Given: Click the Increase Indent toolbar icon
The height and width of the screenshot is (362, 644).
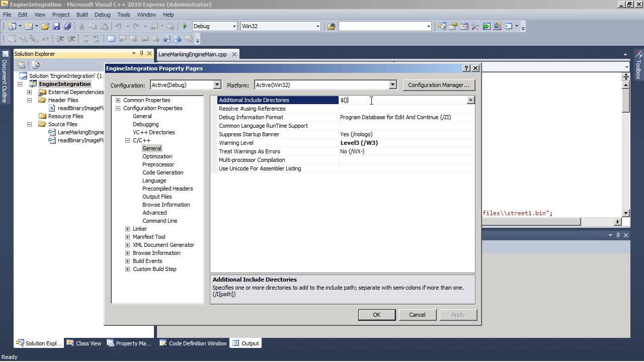Looking at the screenshot, I should click(71, 39).
